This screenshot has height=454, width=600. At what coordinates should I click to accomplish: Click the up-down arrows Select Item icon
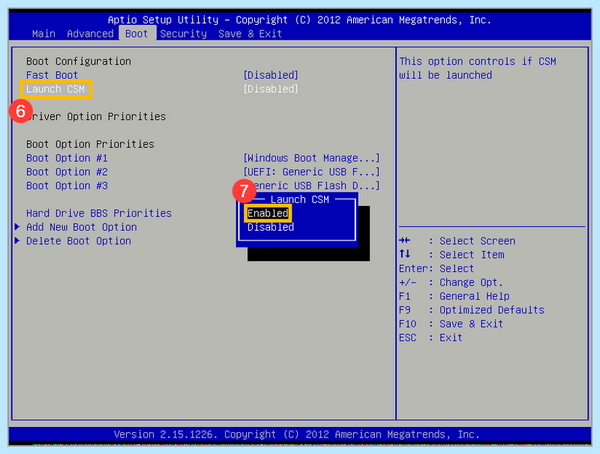(404, 254)
